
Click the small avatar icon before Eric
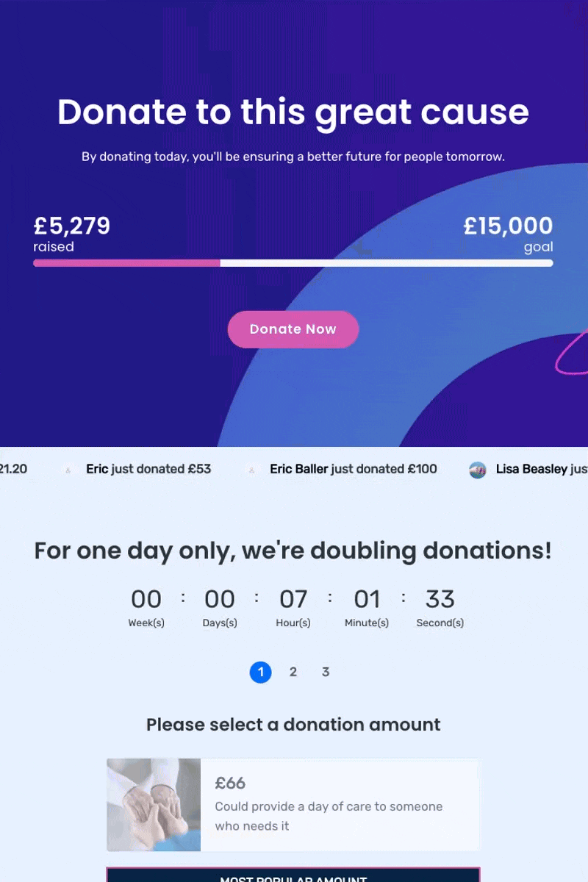[x=68, y=470]
